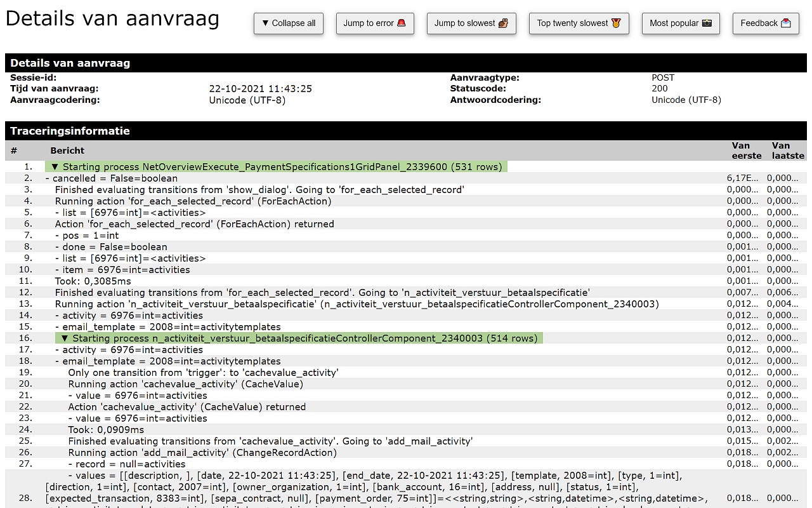Click the triangle icon inside Collapse all
This screenshot has width=812, height=508.
point(266,23)
